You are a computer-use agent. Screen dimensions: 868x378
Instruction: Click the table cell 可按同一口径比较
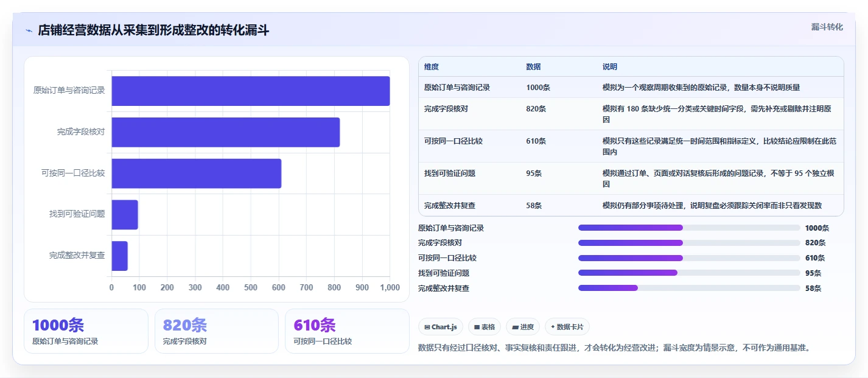pos(453,141)
